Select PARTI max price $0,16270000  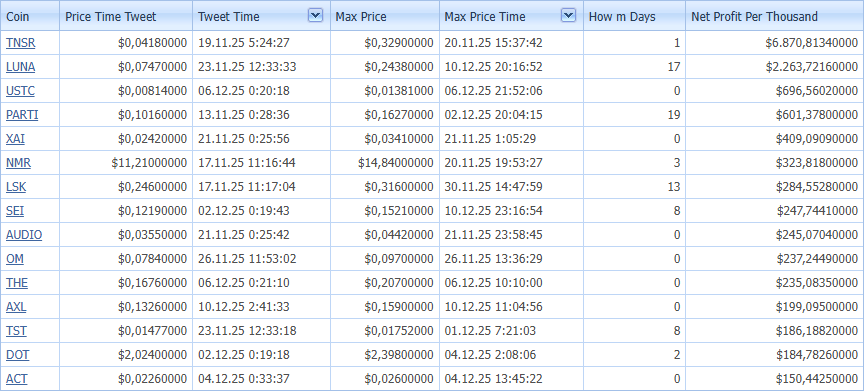398,115
